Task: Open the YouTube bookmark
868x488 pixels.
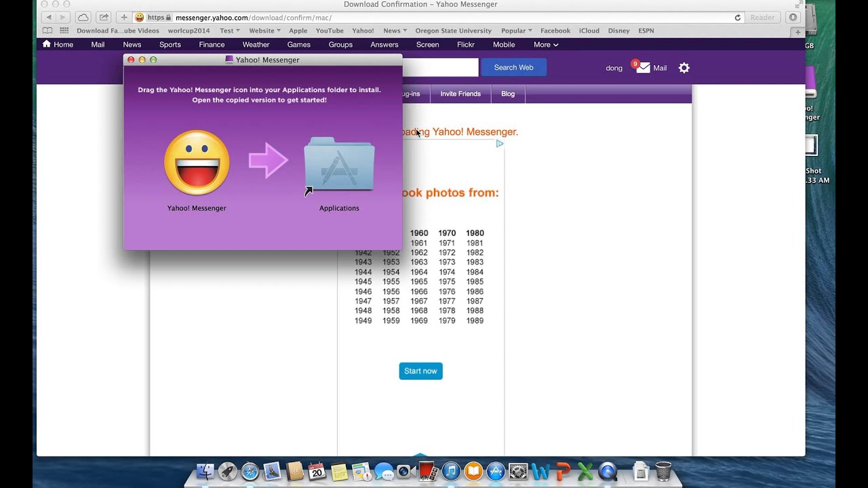Action: tap(330, 30)
